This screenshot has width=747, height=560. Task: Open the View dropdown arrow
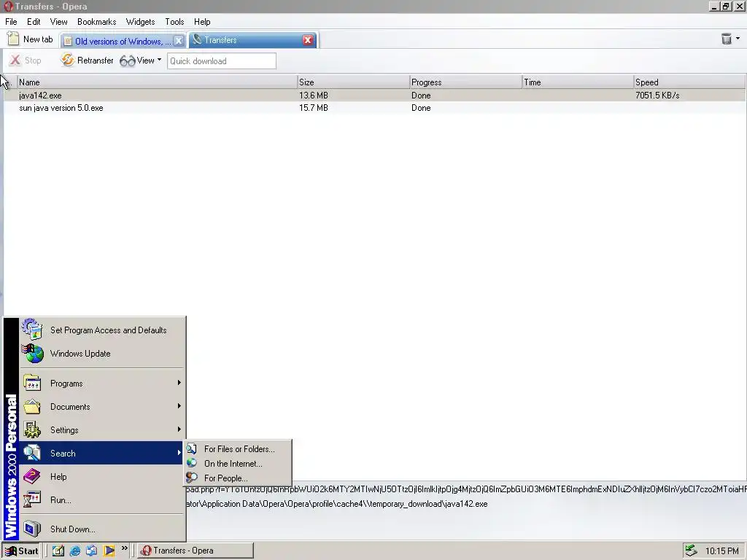(x=159, y=60)
